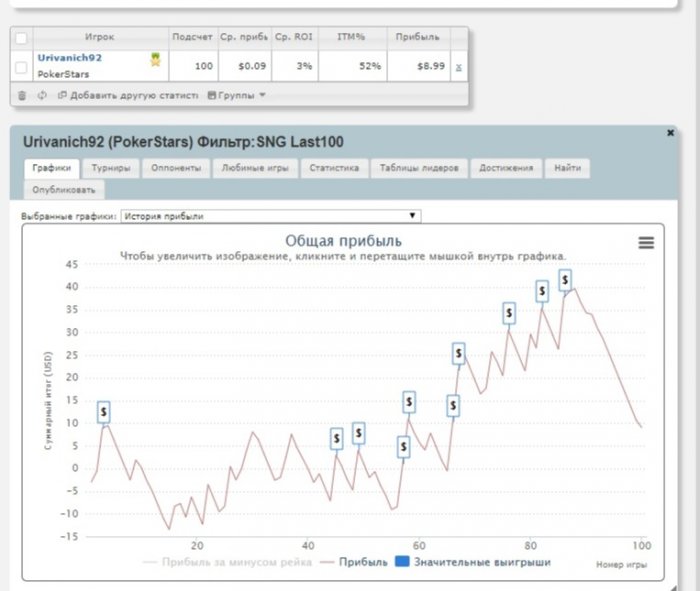The image size is (700, 591).
Task: Expand the Группы dropdown
Action: click(x=237, y=95)
